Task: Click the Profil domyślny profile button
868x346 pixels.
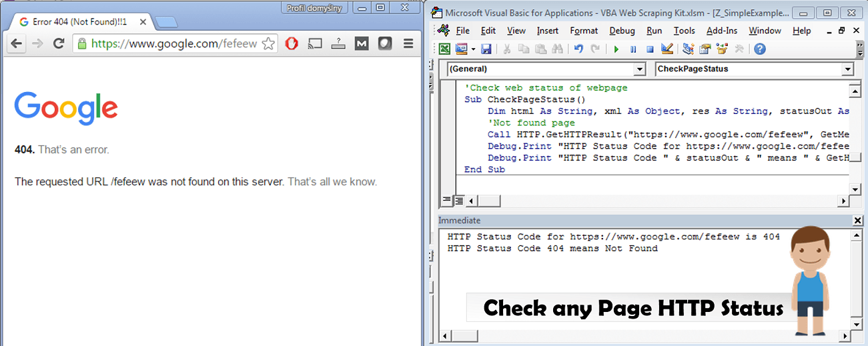Action: pyautogui.click(x=316, y=8)
